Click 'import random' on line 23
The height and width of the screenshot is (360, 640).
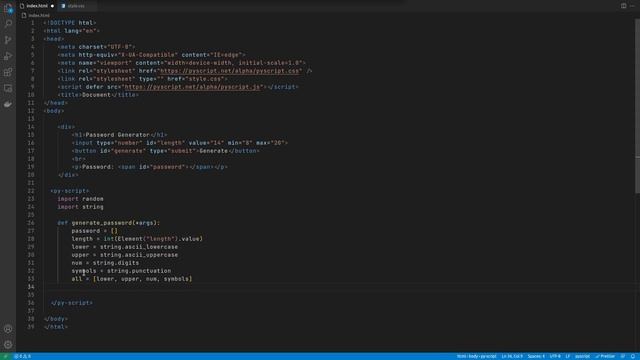click(x=80, y=199)
